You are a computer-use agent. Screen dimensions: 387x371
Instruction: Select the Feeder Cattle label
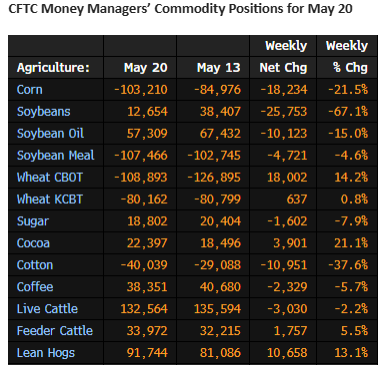55,331
